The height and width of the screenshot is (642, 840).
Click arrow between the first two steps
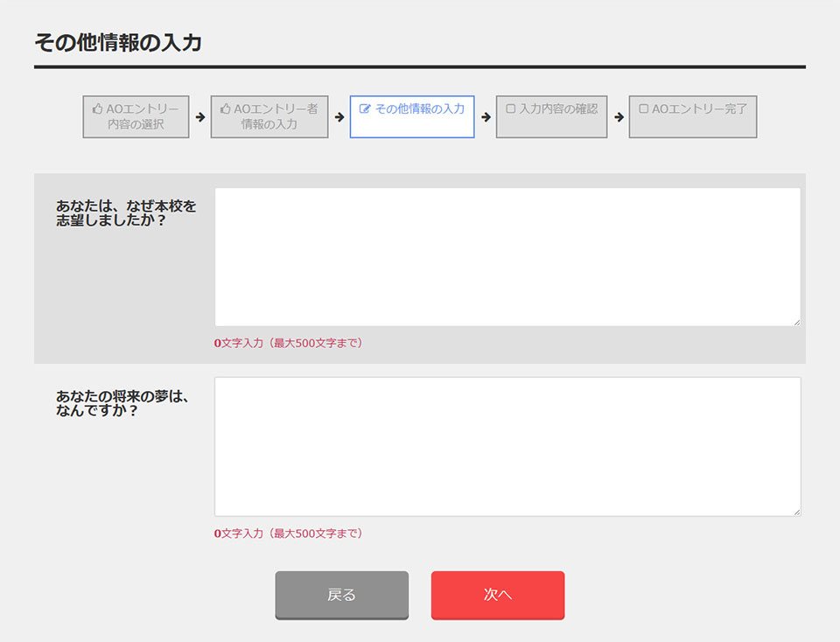click(200, 117)
